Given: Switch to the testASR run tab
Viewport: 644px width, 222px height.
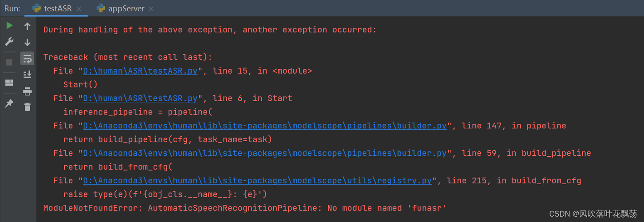Looking at the screenshot, I should point(58,8).
